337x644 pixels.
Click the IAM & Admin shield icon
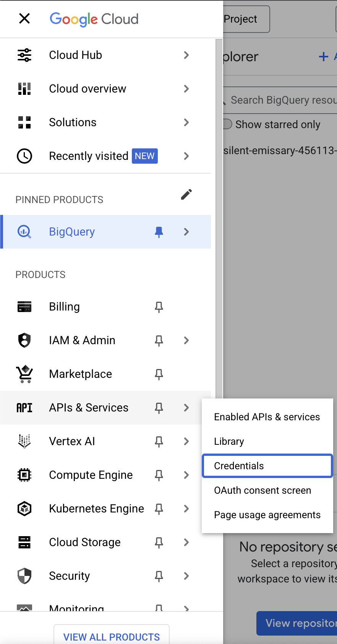(24, 340)
